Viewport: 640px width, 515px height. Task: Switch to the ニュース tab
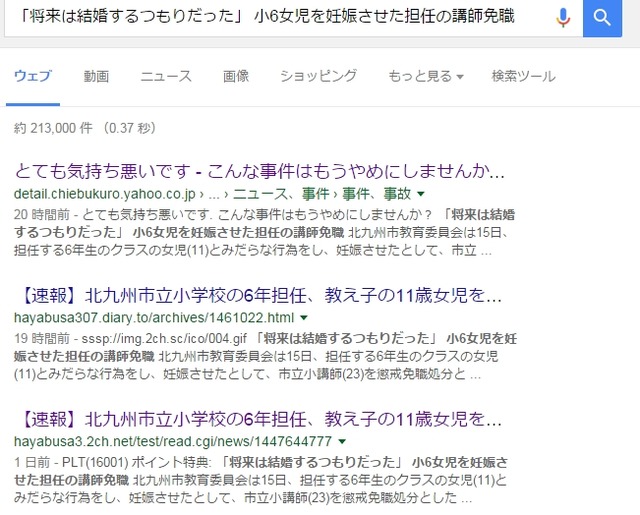[x=166, y=76]
